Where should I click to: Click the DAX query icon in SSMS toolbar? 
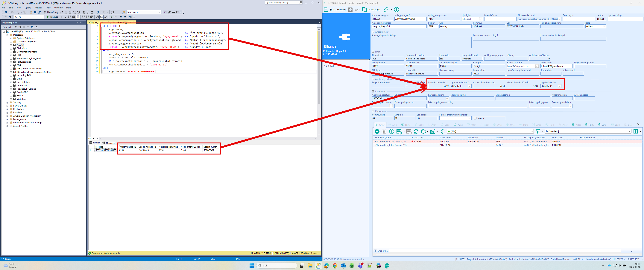[78, 12]
